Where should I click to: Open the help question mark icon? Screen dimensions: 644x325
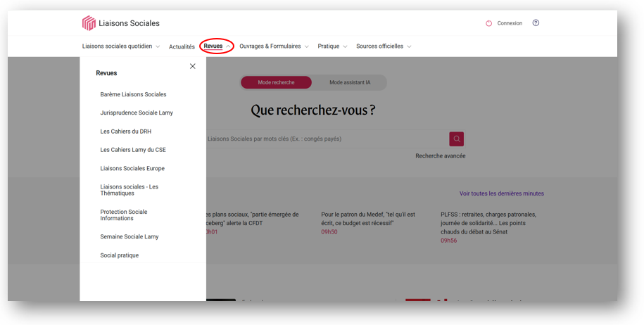coord(536,23)
